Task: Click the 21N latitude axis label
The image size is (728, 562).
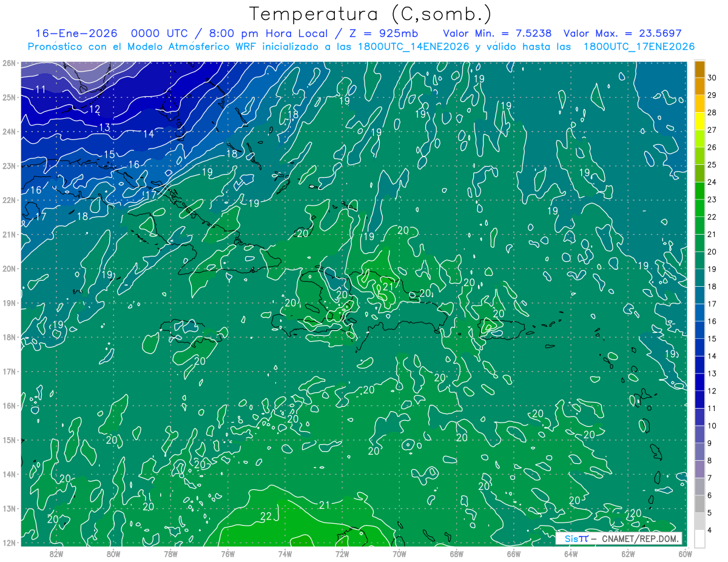Action: pyautogui.click(x=8, y=234)
